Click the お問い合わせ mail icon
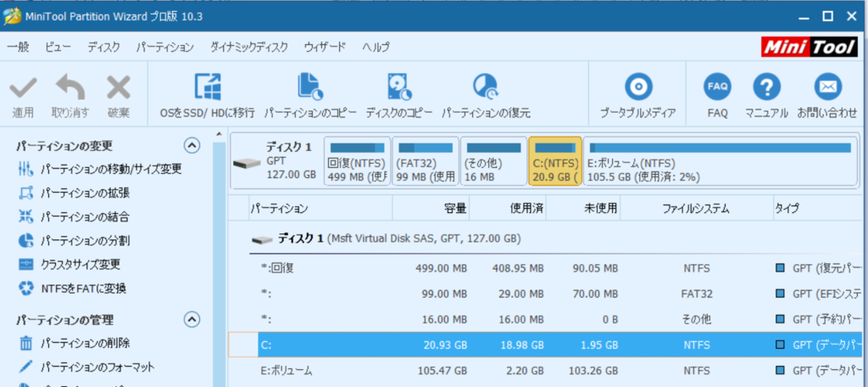 point(827,87)
